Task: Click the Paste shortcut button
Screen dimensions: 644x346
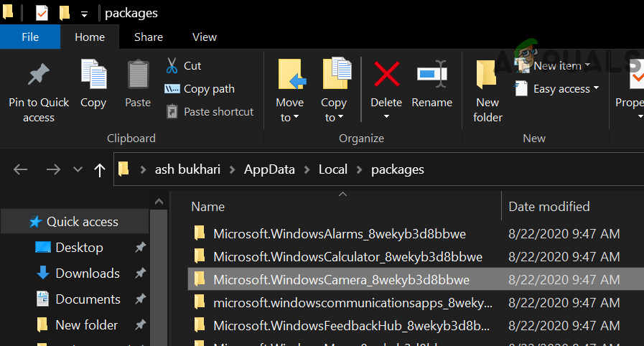Action: pyautogui.click(x=210, y=112)
